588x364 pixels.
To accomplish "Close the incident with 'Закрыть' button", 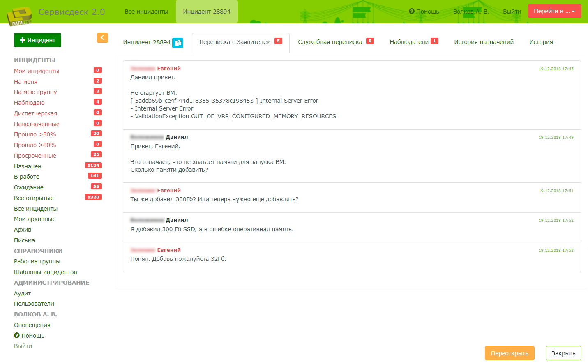I will 563,353.
